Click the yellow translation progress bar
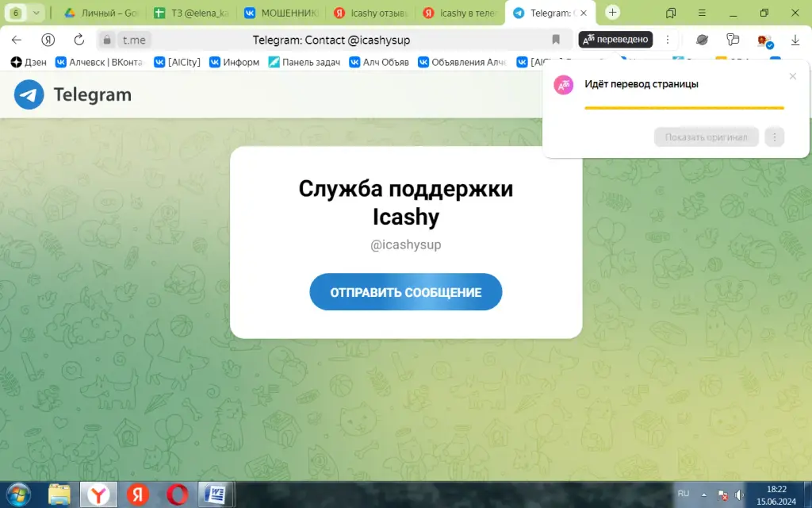 click(684, 108)
